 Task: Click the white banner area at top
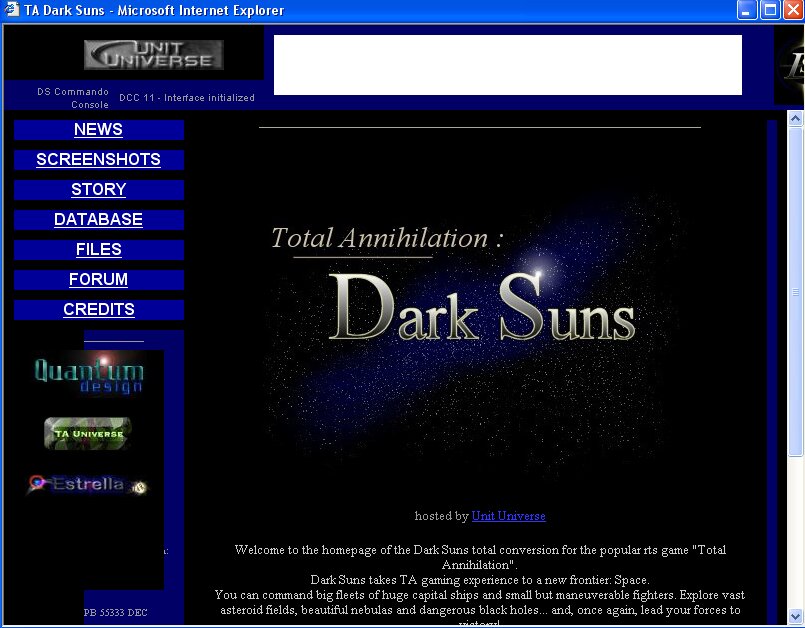(x=508, y=65)
